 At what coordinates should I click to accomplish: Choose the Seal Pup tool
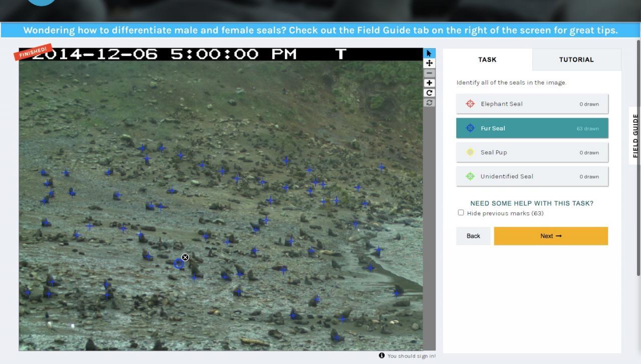(x=532, y=152)
